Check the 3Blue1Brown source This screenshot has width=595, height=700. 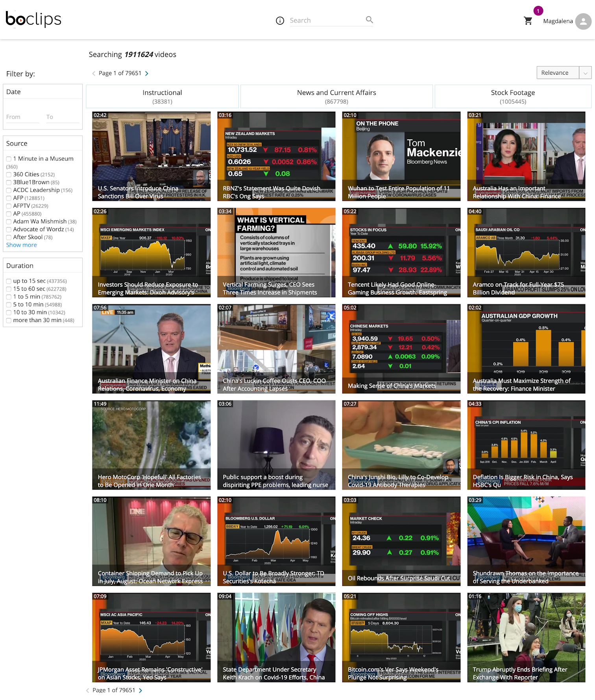coord(9,182)
